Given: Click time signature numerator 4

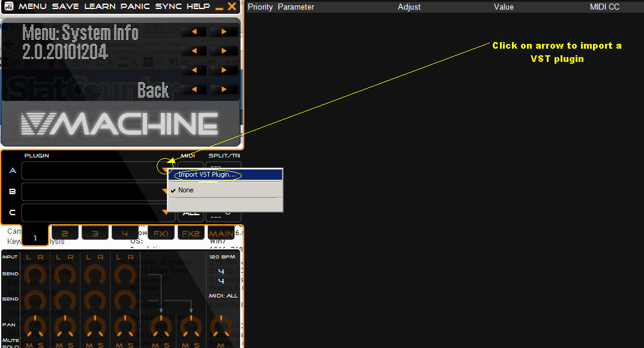Looking at the screenshot, I should click(221, 271).
